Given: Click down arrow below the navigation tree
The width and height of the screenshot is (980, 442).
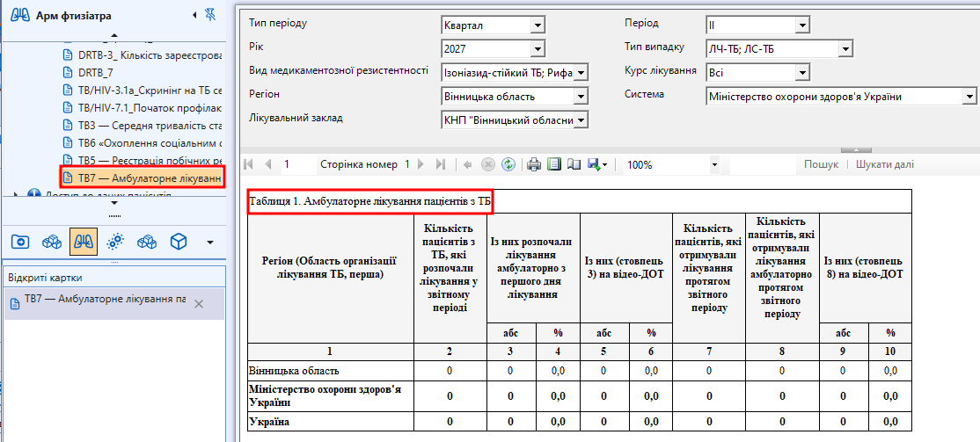Looking at the screenshot, I should pos(113,203).
